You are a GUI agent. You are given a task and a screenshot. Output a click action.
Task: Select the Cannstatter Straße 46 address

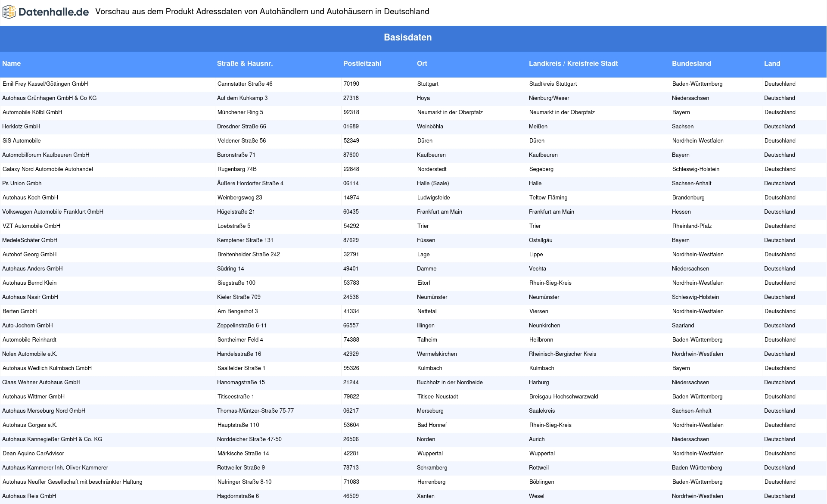point(245,84)
